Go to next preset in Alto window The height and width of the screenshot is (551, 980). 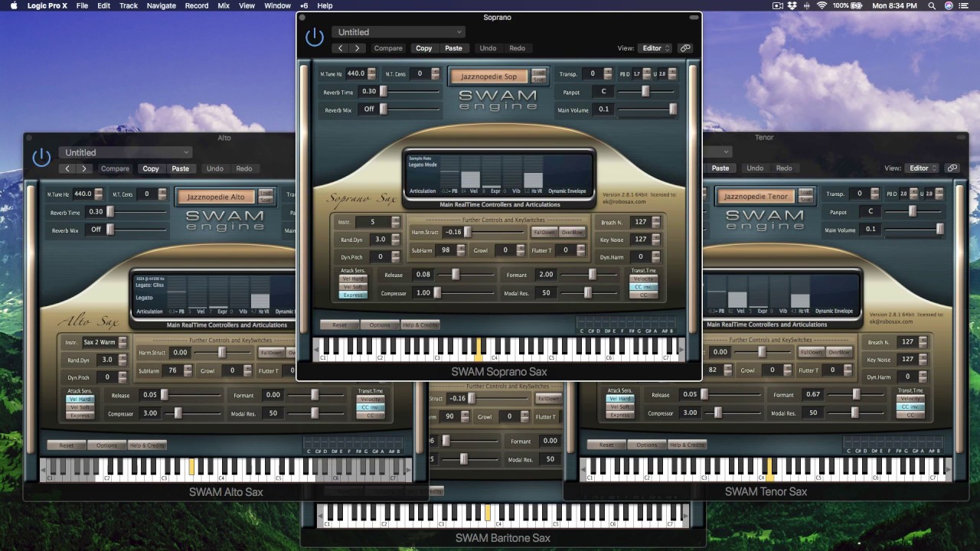pyautogui.click(x=84, y=169)
